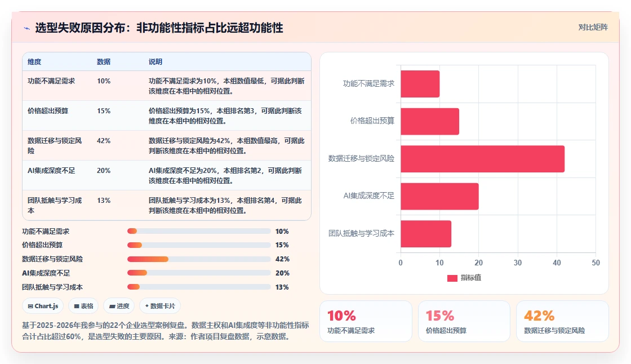Select the Chart.js tag chip
This screenshot has width=631, height=364.
point(43,306)
